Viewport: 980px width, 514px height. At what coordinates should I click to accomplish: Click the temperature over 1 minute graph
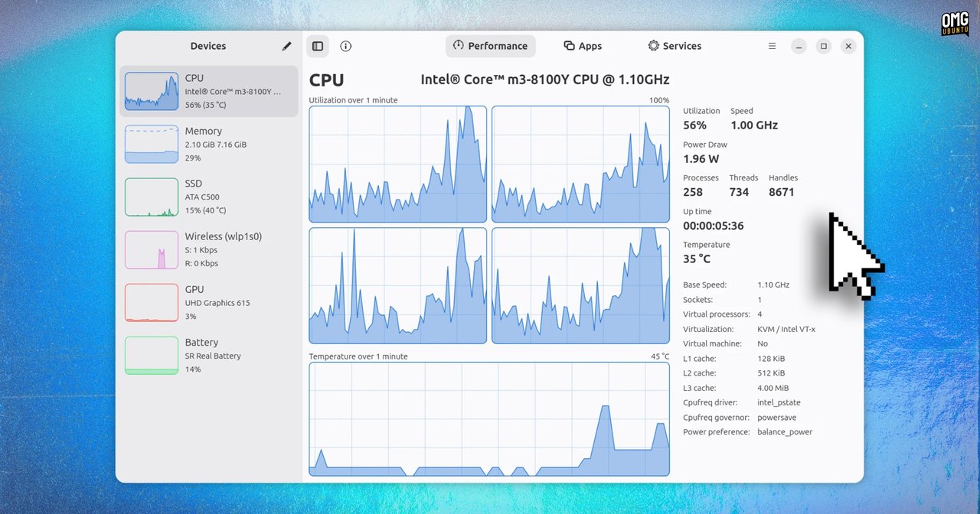pyautogui.click(x=489, y=419)
